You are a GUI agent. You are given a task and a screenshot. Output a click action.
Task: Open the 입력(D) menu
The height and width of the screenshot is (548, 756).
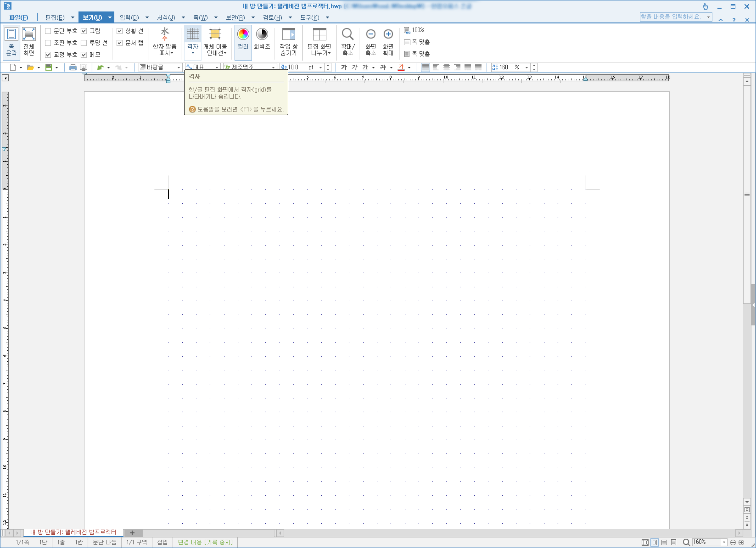click(x=129, y=18)
